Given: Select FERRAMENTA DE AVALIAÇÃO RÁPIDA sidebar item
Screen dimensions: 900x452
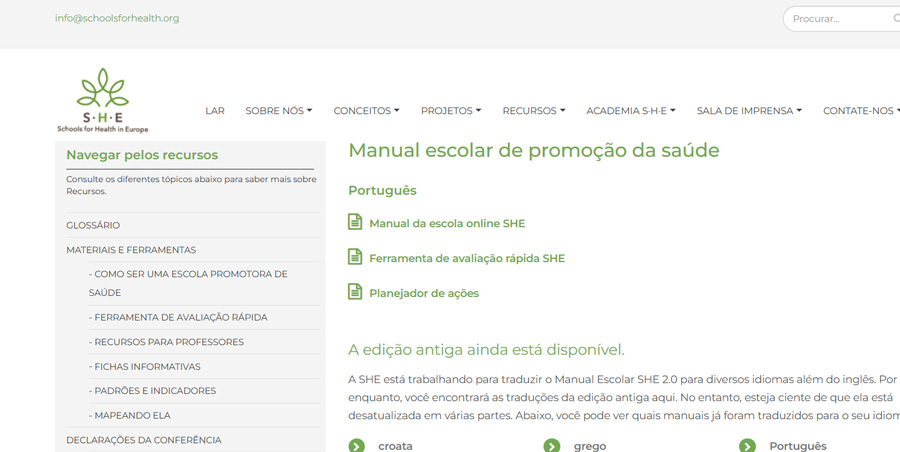Looking at the screenshot, I should pyautogui.click(x=178, y=317).
